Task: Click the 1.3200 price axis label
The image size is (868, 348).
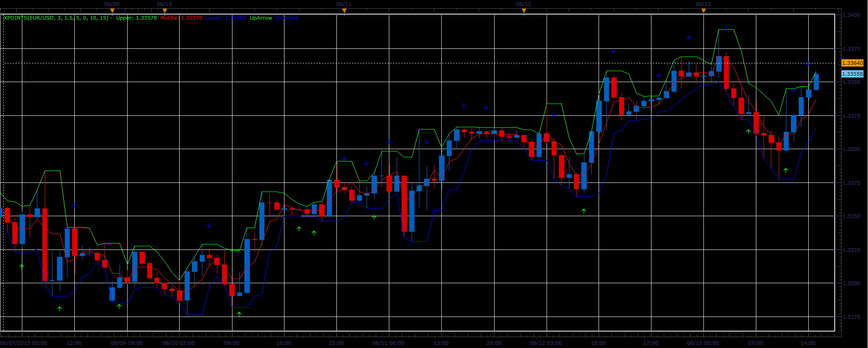Action: [x=852, y=283]
